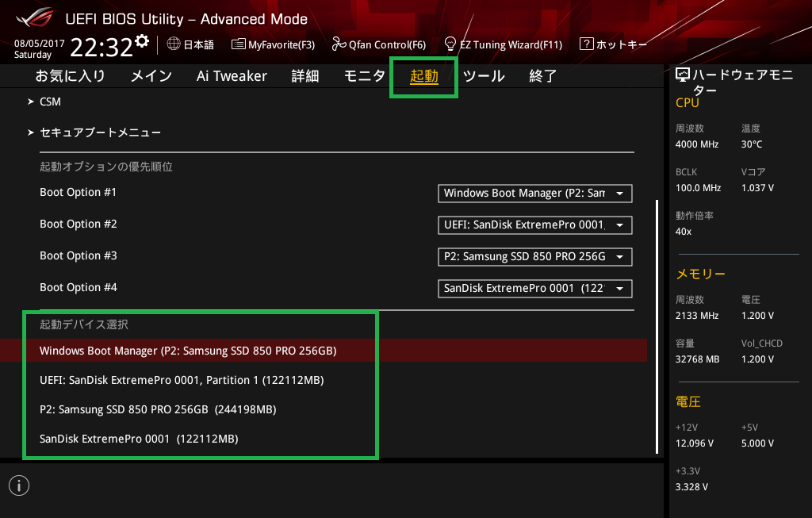This screenshot has height=518, width=812.
Task: Click the memory frequency value 2133 MHz
Action: (697, 316)
